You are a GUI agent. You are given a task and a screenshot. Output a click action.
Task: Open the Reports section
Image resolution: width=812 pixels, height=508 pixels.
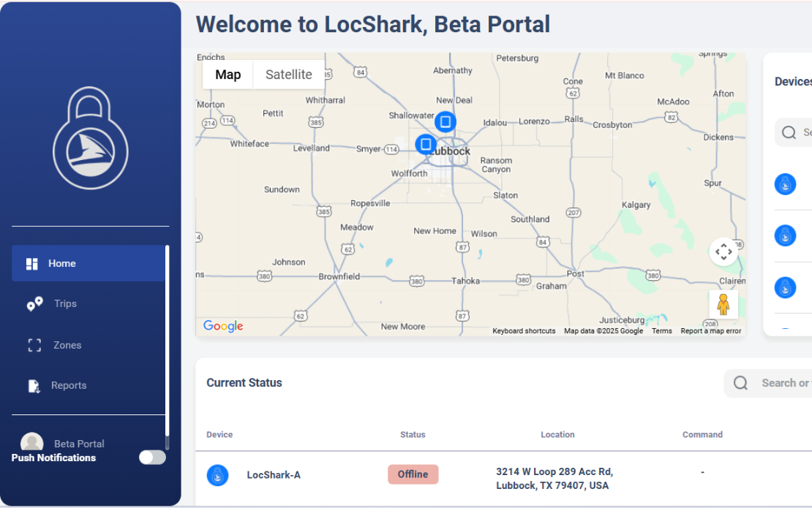68,385
